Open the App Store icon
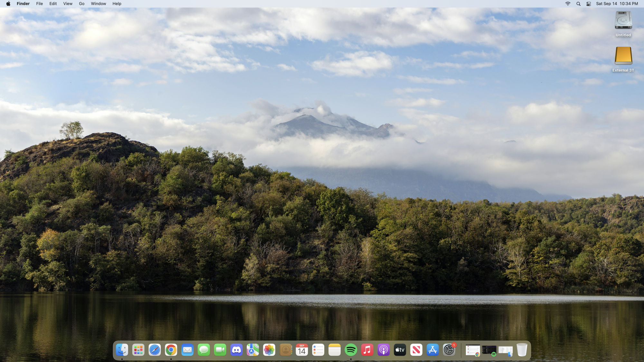 tap(432, 350)
